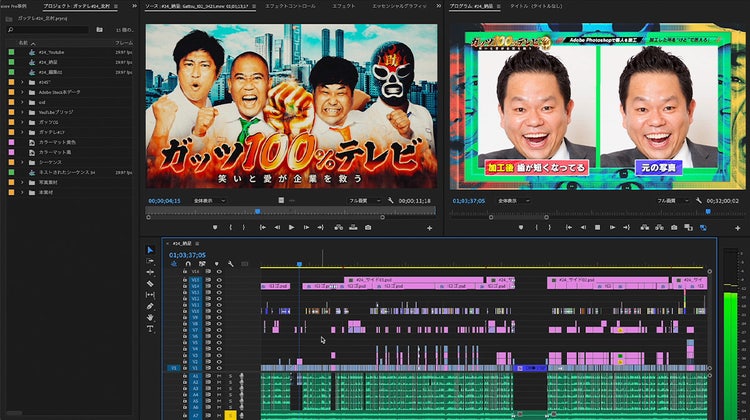This screenshot has height=420, width=750.
Task: Open Source monitor zoom level dropdown
Action: click(x=210, y=201)
